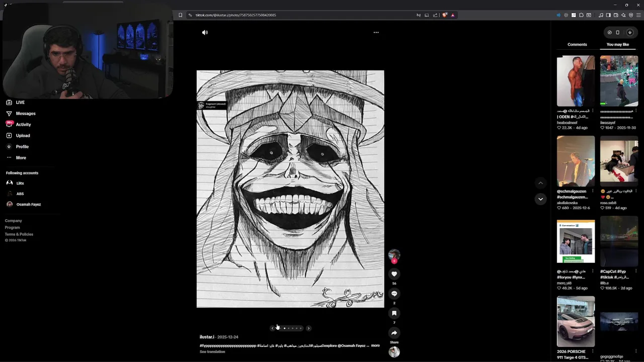The height and width of the screenshot is (362, 644).
Task: Open the puzzle-piece extensions icon
Action: (581, 15)
